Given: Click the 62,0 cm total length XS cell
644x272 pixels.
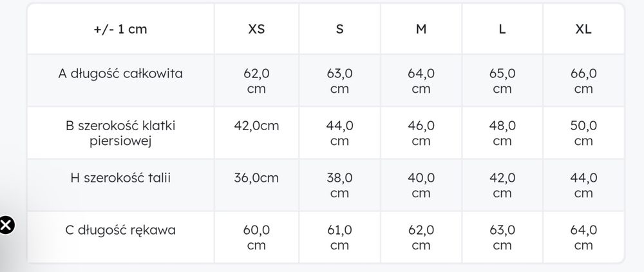Looking at the screenshot, I should click(x=256, y=81).
